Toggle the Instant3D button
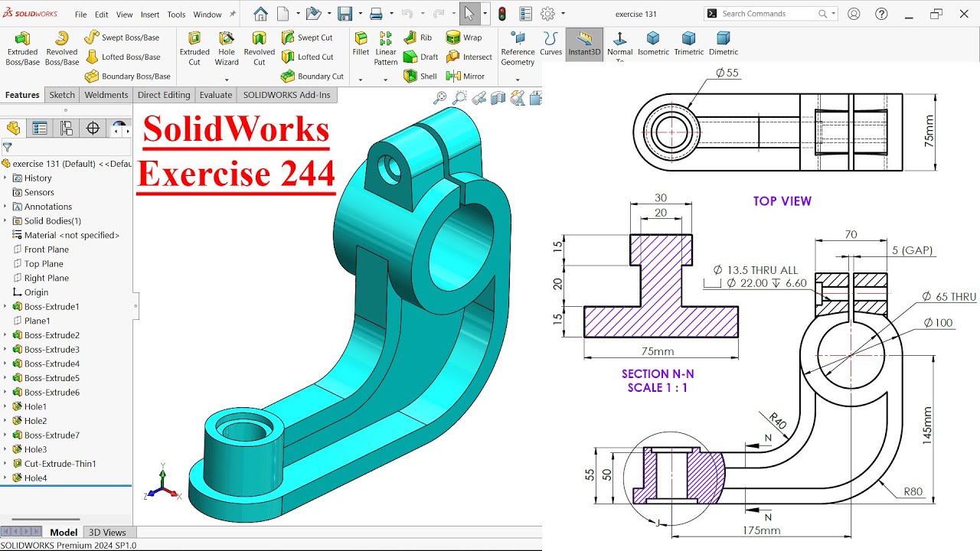Image resolution: width=980 pixels, height=551 pixels. [x=584, y=44]
